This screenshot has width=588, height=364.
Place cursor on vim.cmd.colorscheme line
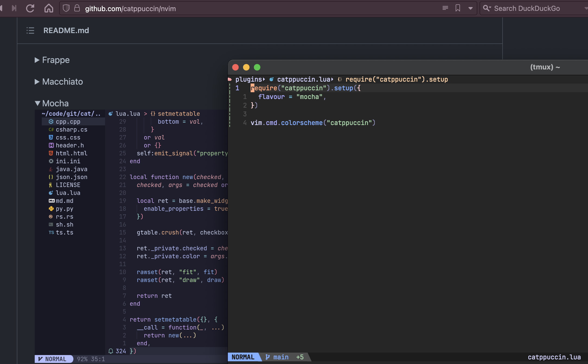313,123
